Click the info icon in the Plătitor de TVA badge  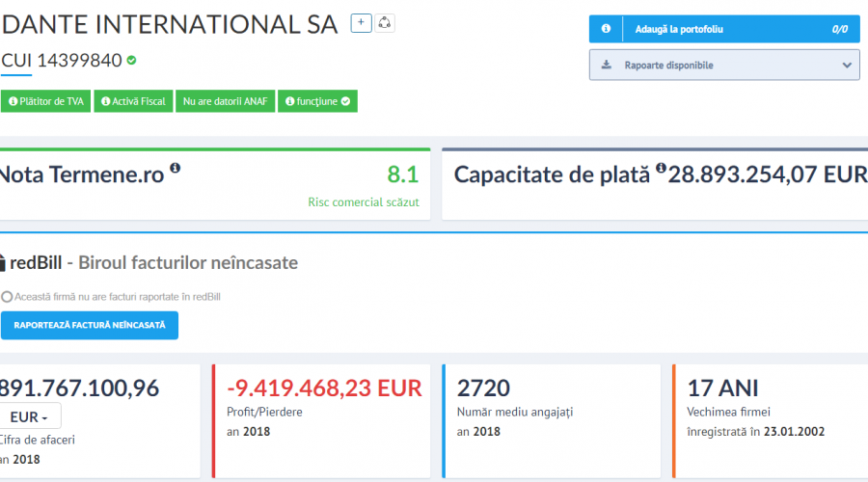(14, 101)
